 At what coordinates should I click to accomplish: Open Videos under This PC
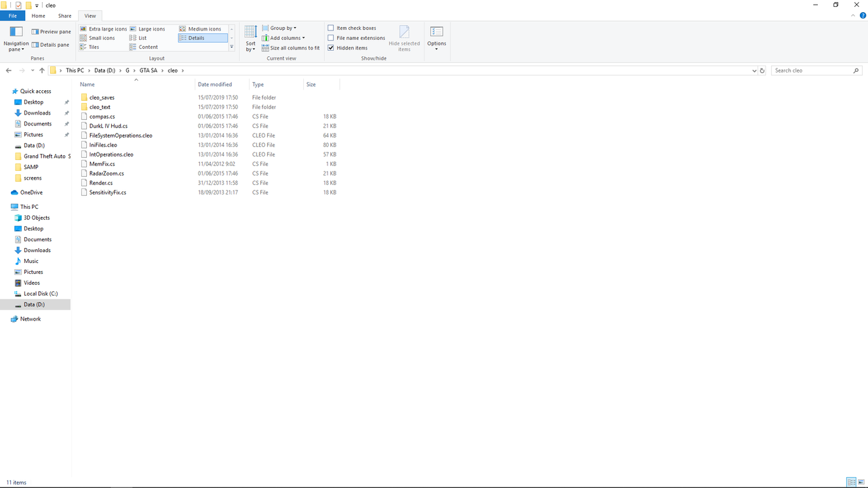32,283
